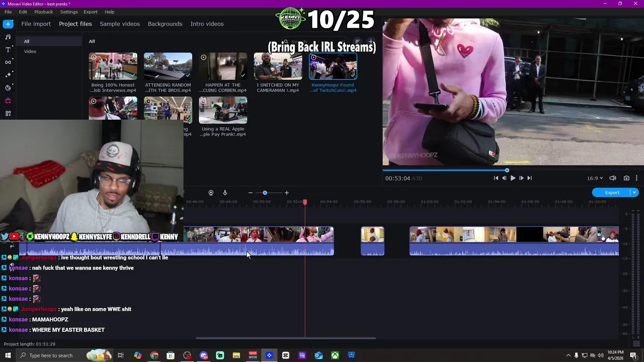
Task: Select the rightmost long clip on the timeline
Action: pyautogui.click(x=514, y=241)
